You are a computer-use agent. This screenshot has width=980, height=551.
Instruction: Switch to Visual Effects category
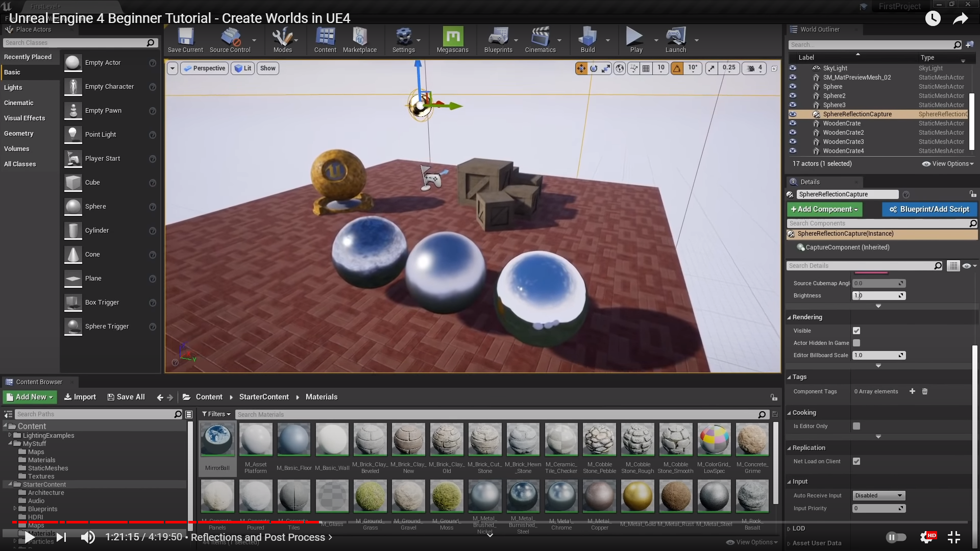click(24, 118)
